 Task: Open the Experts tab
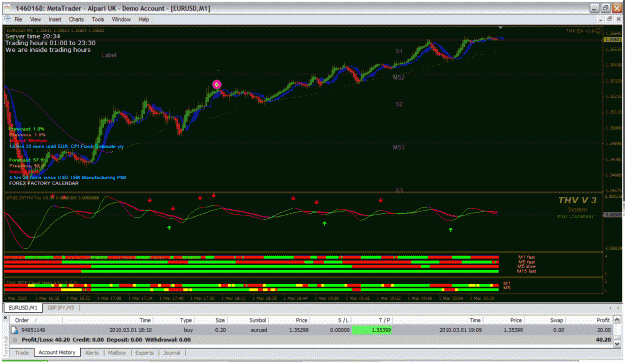(x=144, y=353)
